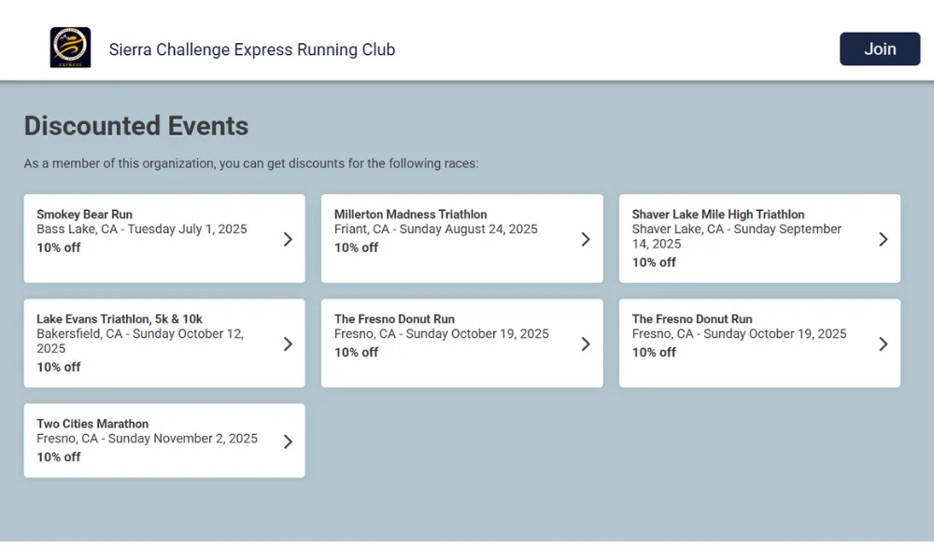Open Shaver Lake Mile High Triathlon title
934x560 pixels.
click(718, 215)
